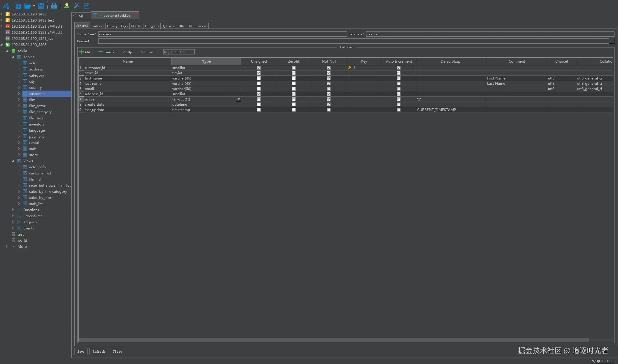Image resolution: width=618 pixels, height=364 pixels.
Task: Open the Type dropdown for active column
Action: click(238, 99)
